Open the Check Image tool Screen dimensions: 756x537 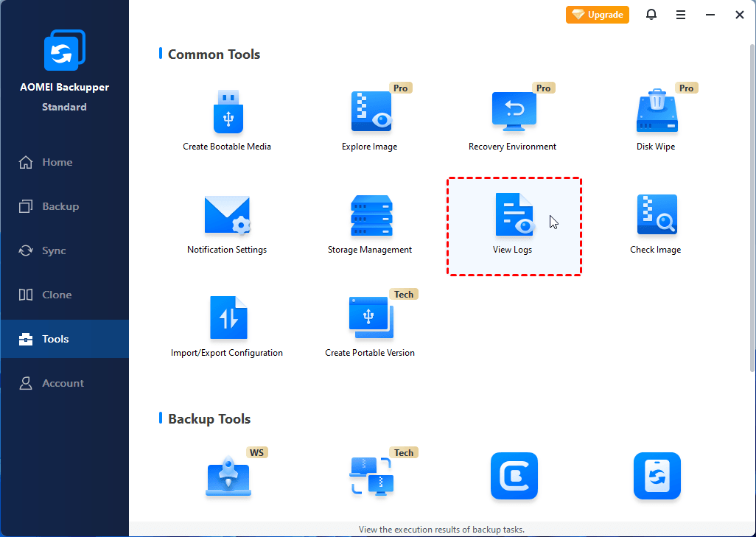tap(656, 225)
